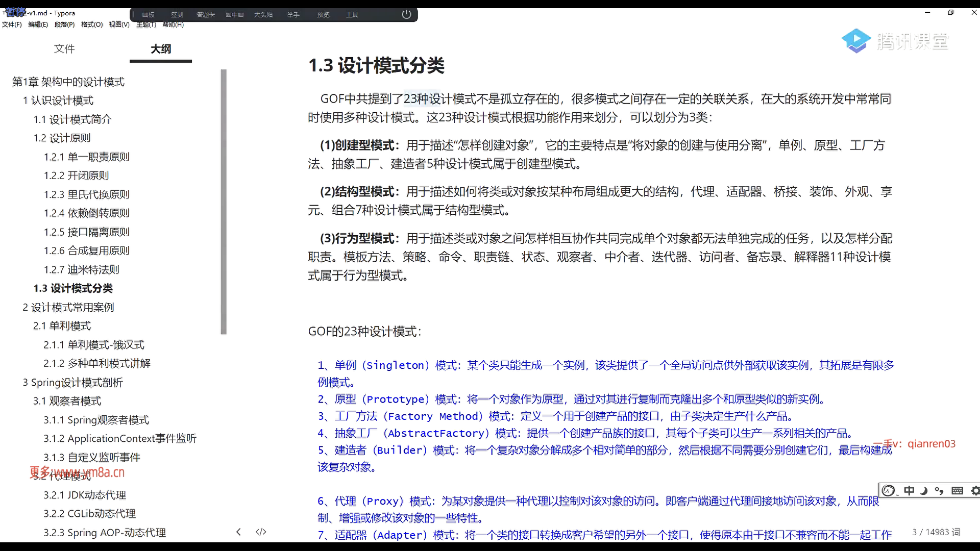
Task: Toggle source code mode icon
Action: [x=261, y=532]
